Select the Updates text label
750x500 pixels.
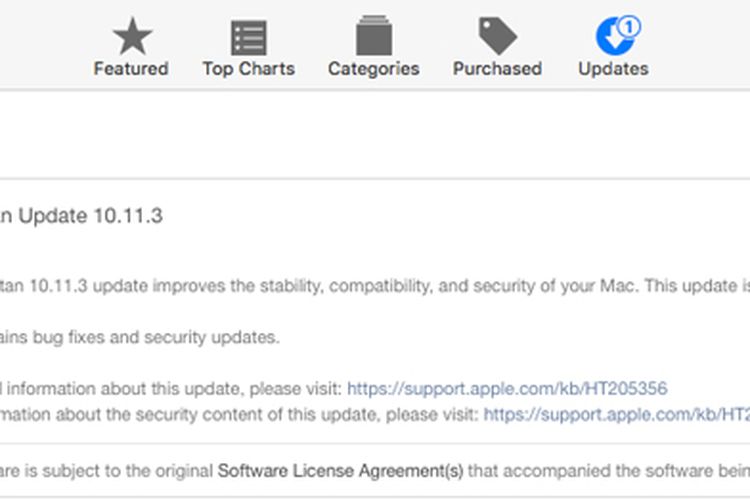(614, 69)
